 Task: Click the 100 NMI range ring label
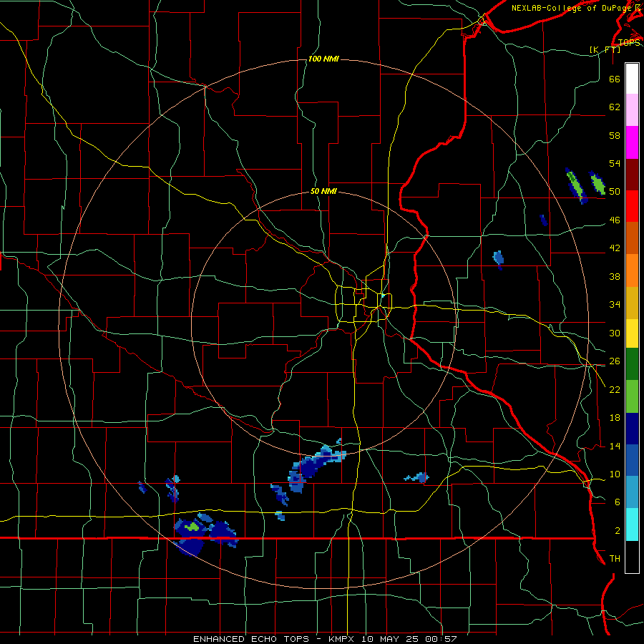click(323, 59)
